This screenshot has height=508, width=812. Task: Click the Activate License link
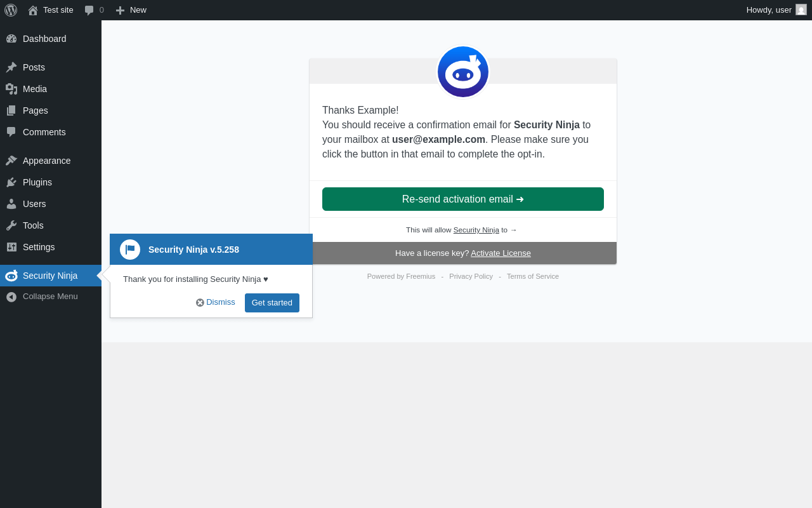tap(501, 253)
